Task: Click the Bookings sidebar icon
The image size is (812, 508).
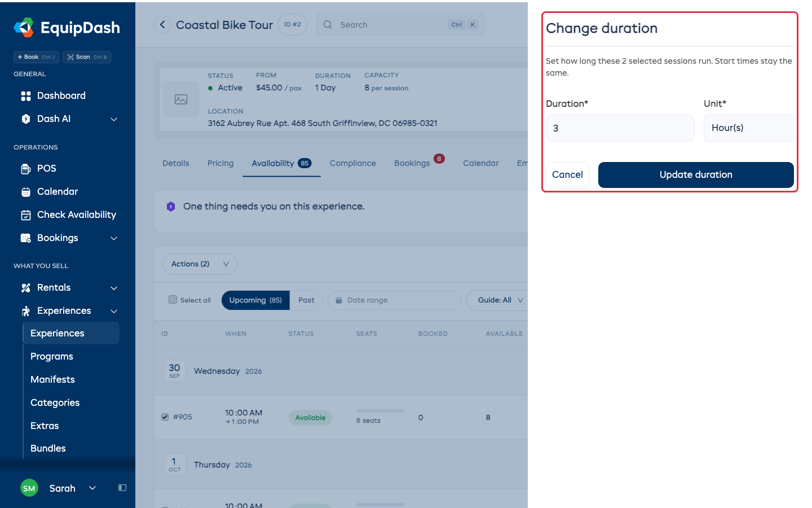Action: point(26,238)
